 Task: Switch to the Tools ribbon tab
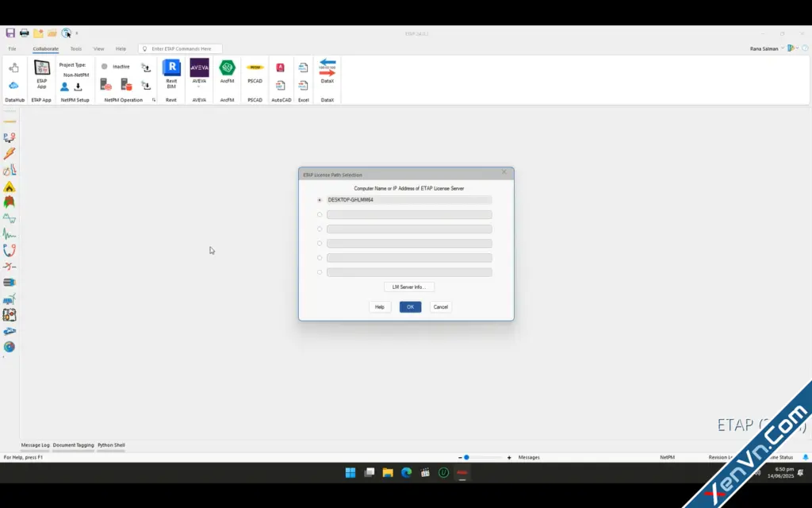(x=76, y=48)
